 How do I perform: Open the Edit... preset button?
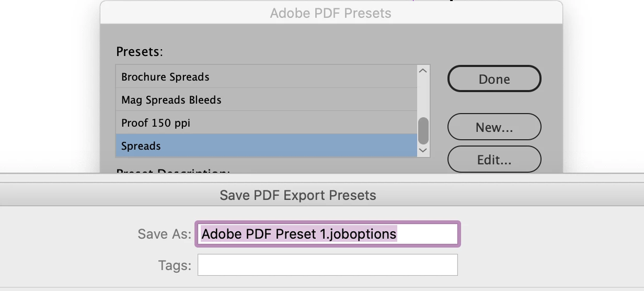point(494,160)
